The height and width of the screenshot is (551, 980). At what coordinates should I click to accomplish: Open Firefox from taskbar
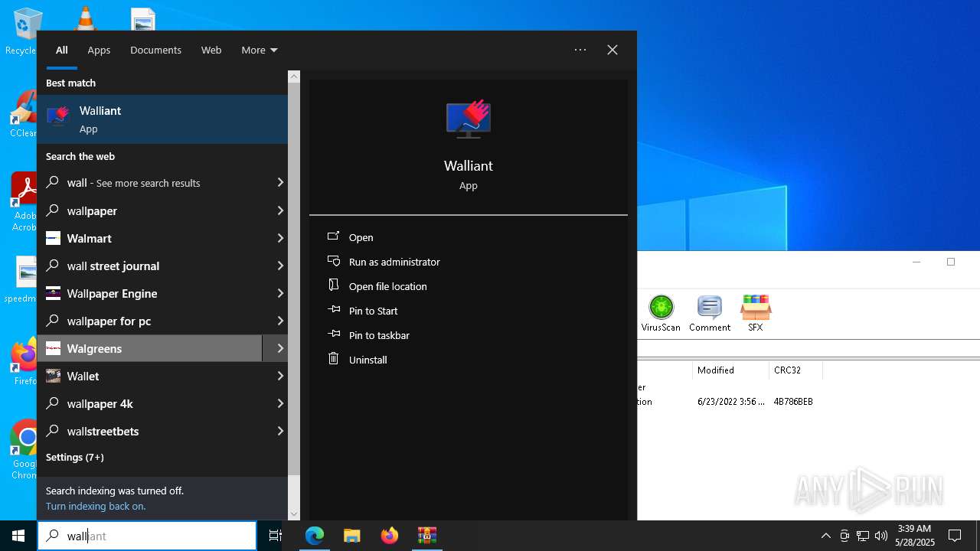point(390,536)
